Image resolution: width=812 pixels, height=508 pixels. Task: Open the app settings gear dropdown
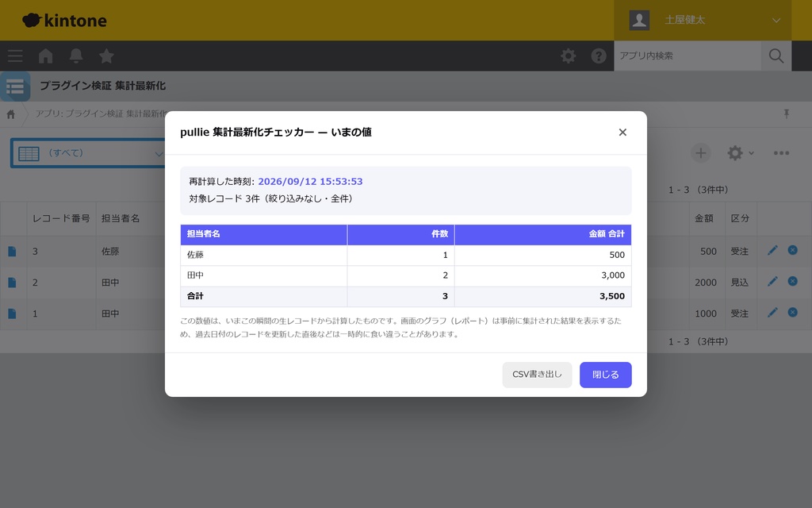740,153
